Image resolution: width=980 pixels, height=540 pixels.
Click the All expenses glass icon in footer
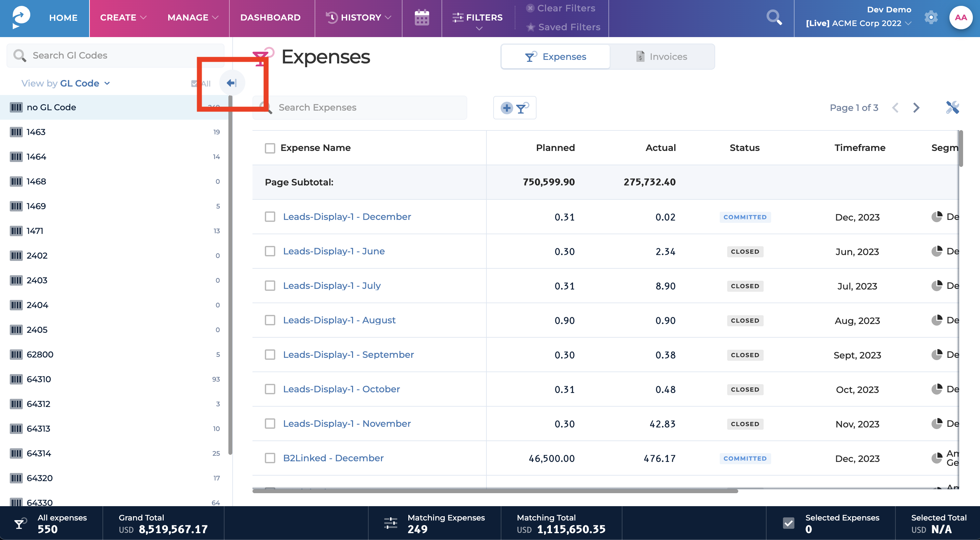pos(20,523)
